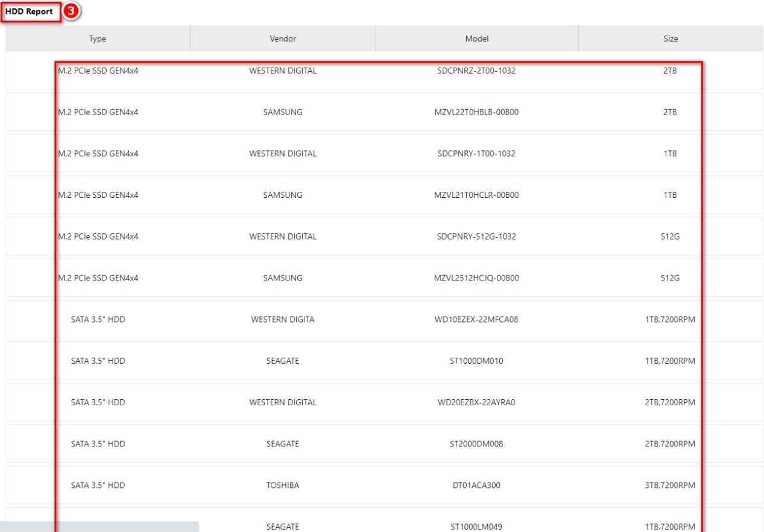Select model SDCPNRY-512G-1032
The width and height of the screenshot is (764, 532).
(x=476, y=236)
